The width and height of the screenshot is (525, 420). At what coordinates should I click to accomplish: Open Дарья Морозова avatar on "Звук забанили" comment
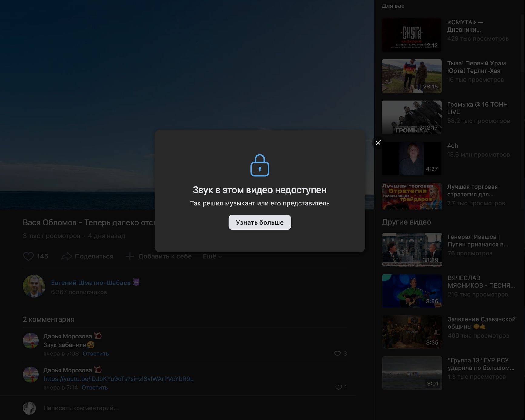tap(31, 341)
